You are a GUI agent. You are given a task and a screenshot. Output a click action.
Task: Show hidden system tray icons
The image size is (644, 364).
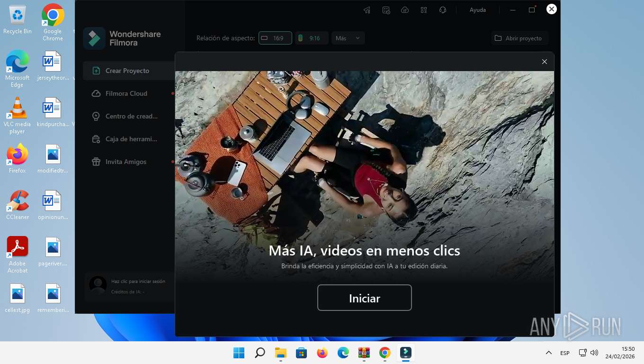click(x=548, y=353)
